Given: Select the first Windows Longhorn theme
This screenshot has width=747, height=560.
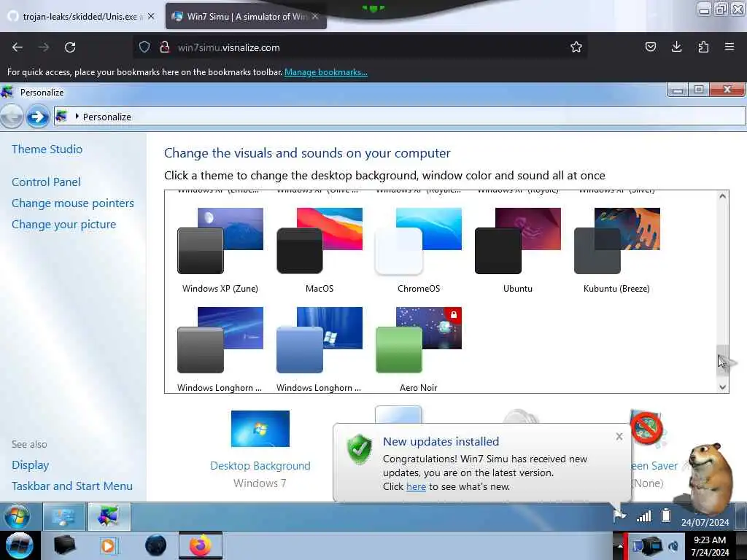Looking at the screenshot, I should pyautogui.click(x=220, y=349).
